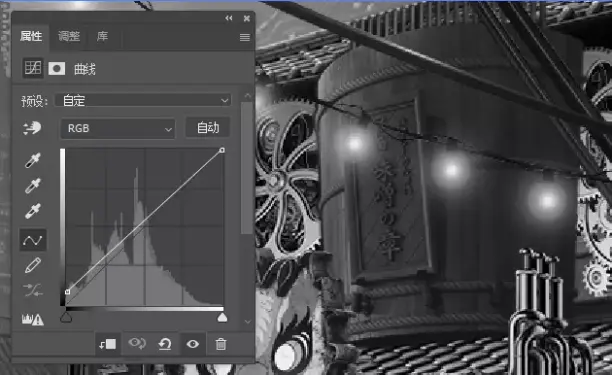Select the pencil draw-curve tool
The image size is (612, 375).
click(x=33, y=265)
